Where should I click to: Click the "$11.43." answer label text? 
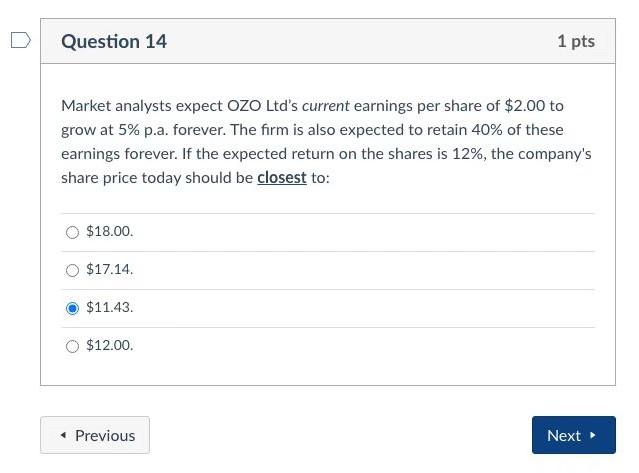(x=110, y=308)
